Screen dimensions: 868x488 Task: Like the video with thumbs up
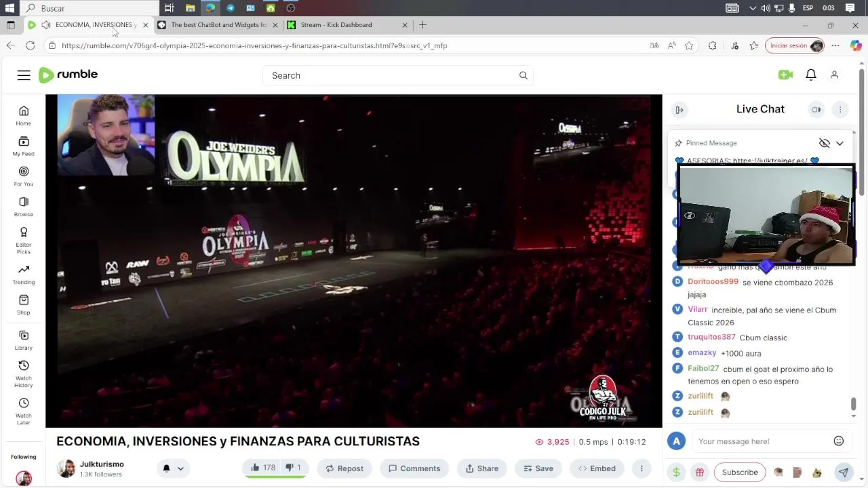click(x=262, y=468)
